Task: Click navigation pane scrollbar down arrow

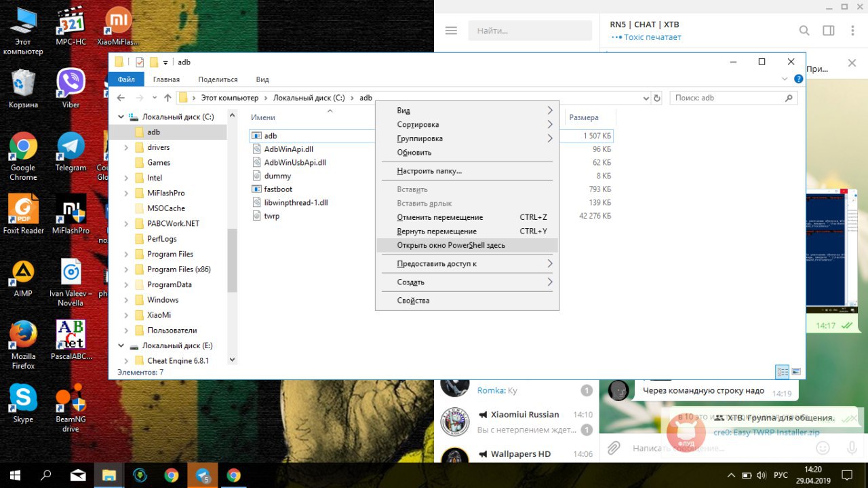Action: (x=232, y=360)
